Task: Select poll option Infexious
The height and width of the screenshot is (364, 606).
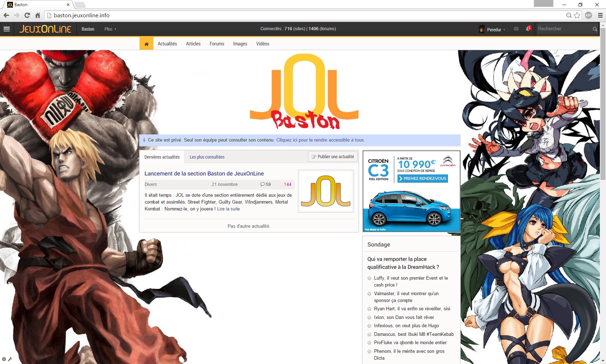Action: pyautogui.click(x=369, y=326)
